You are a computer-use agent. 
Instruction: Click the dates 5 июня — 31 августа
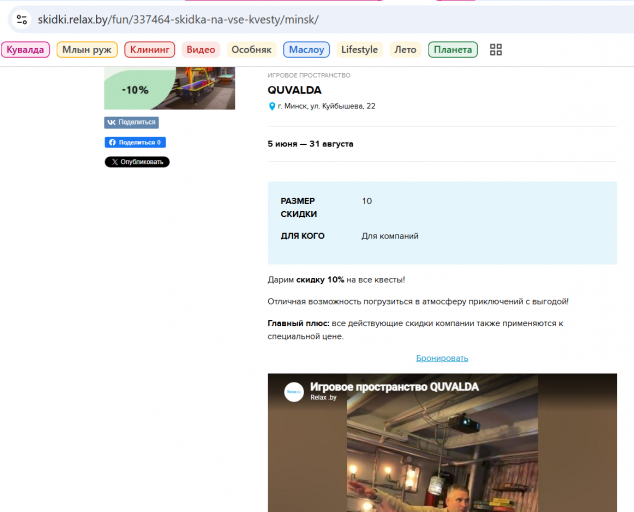point(310,144)
